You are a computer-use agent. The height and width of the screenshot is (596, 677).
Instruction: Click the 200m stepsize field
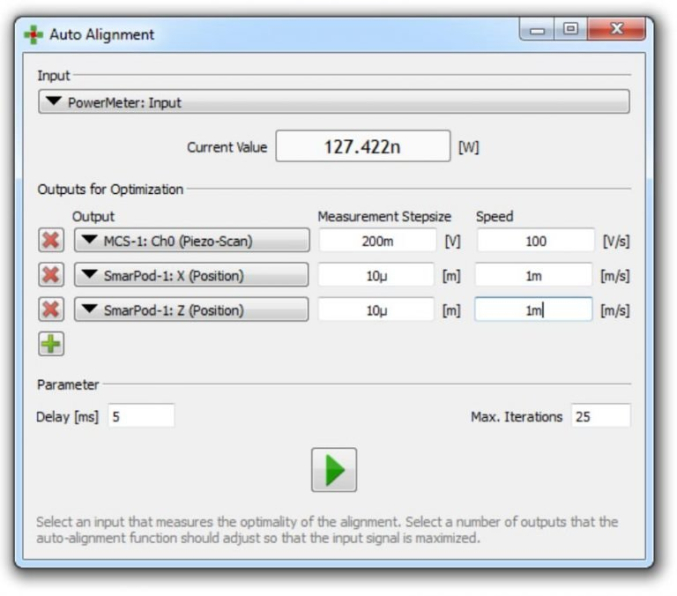377,241
